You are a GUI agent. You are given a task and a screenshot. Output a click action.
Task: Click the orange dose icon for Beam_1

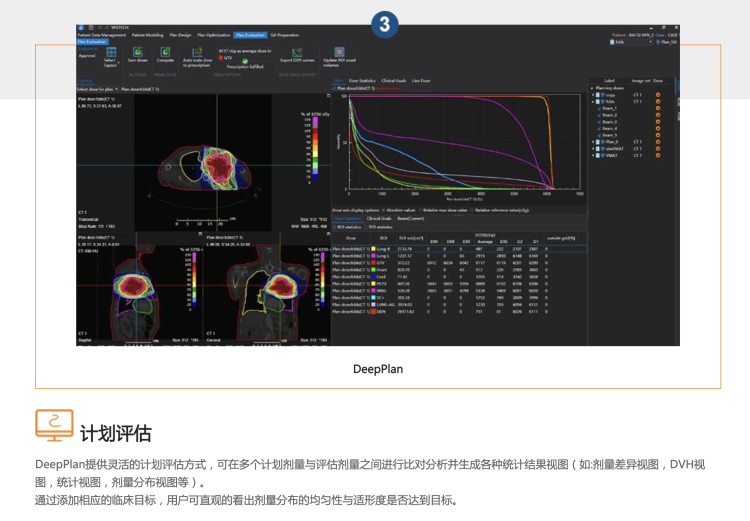pyautogui.click(x=658, y=108)
